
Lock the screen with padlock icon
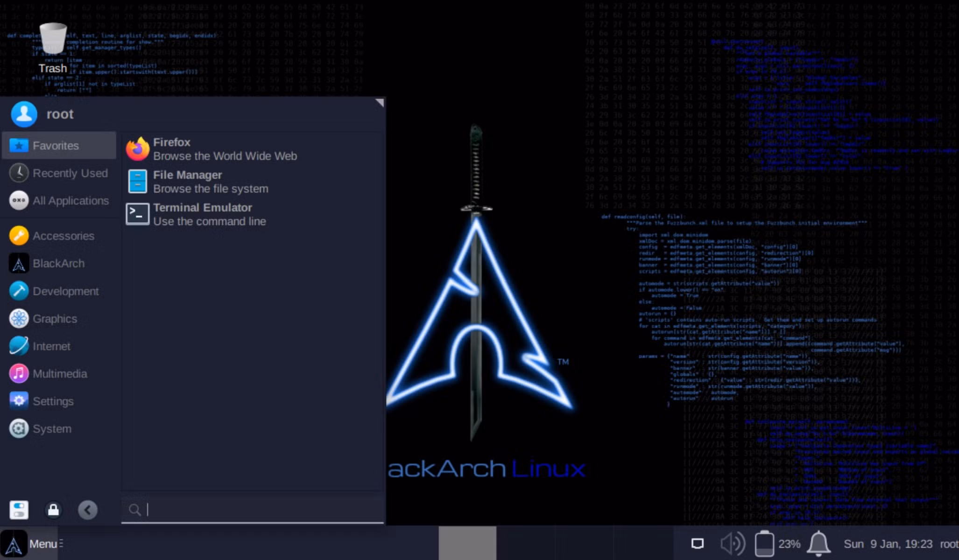pos(53,510)
